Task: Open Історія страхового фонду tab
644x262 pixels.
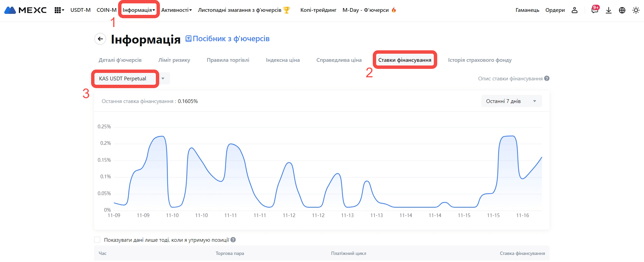Action: 479,60
